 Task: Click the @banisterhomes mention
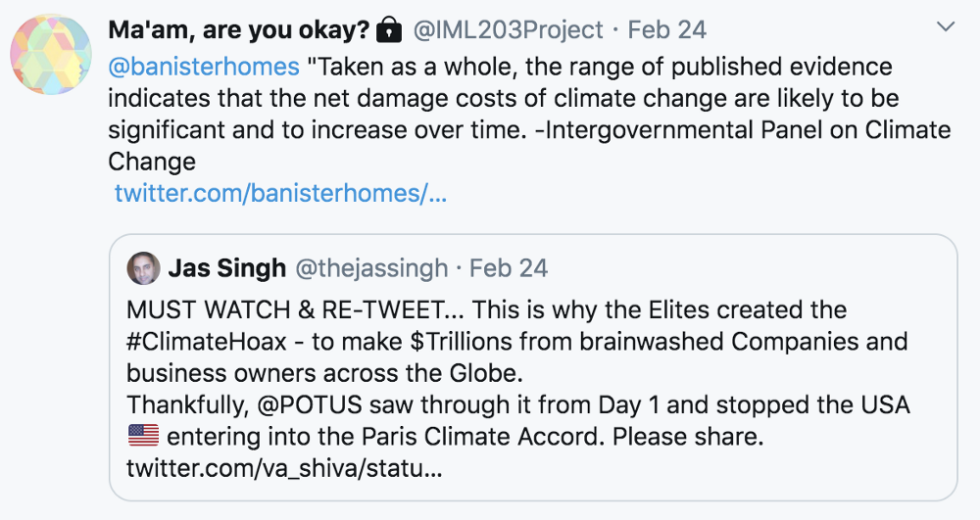coord(203,67)
